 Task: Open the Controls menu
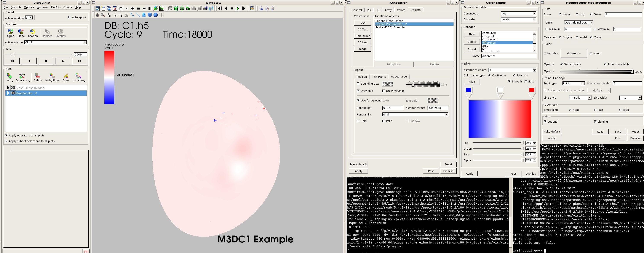(x=16, y=7)
